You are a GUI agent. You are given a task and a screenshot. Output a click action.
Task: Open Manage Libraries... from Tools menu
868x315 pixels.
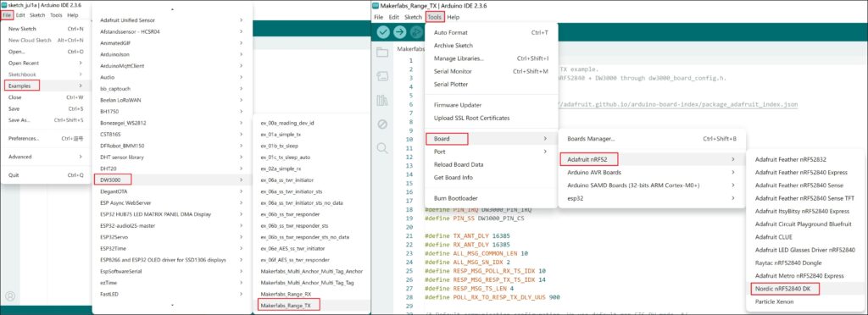[491, 58]
